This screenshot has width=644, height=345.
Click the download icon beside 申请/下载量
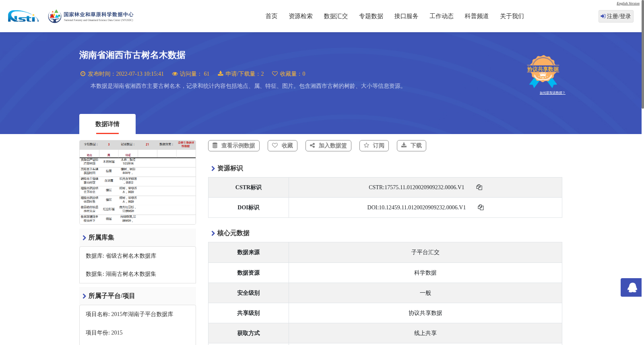pyautogui.click(x=221, y=74)
